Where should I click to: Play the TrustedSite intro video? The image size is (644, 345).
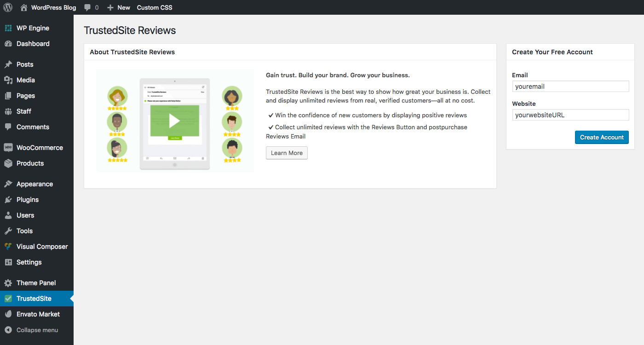pos(174,121)
